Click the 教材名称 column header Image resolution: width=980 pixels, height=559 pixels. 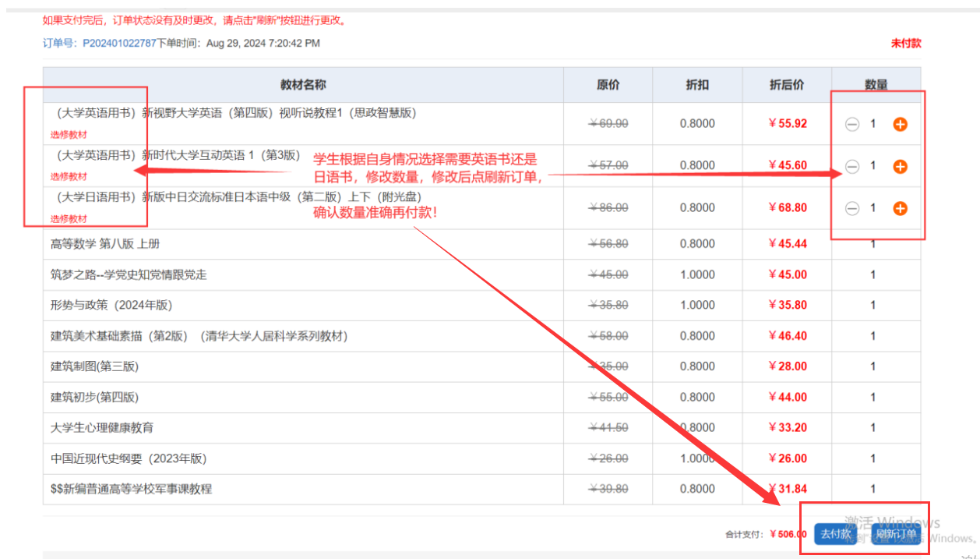point(303,84)
